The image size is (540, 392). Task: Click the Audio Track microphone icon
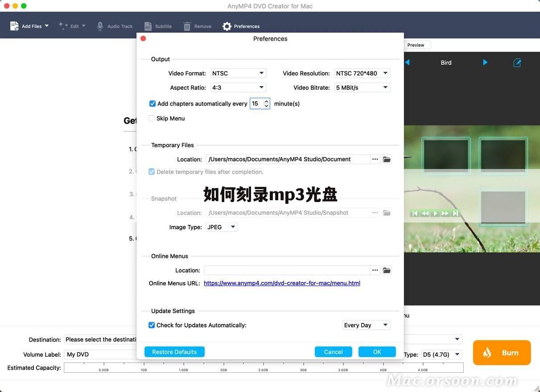click(100, 26)
